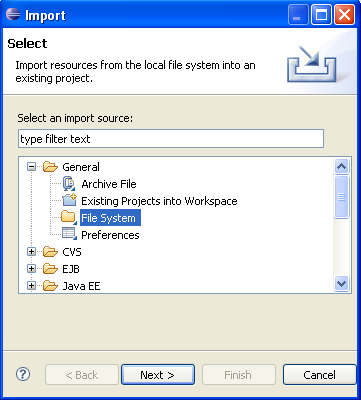Image resolution: width=361 pixels, height=400 pixels.
Task: Click the Next > button
Action: (x=158, y=375)
